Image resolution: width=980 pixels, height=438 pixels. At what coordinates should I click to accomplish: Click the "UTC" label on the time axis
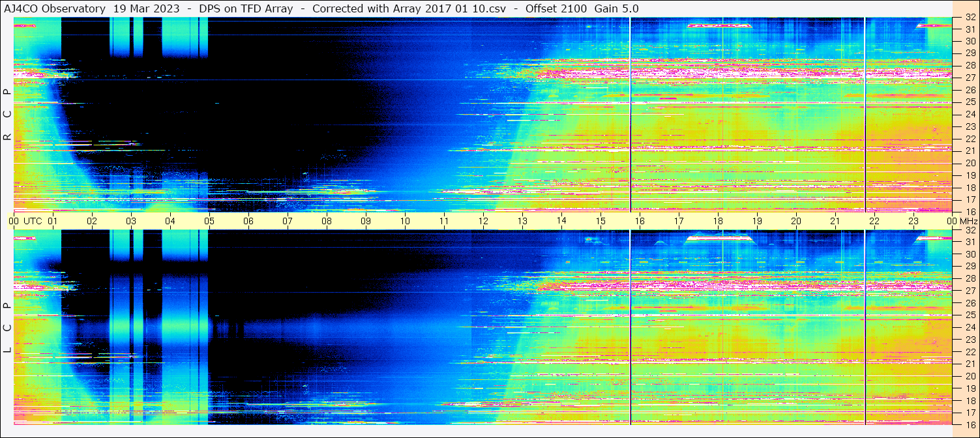(x=33, y=221)
